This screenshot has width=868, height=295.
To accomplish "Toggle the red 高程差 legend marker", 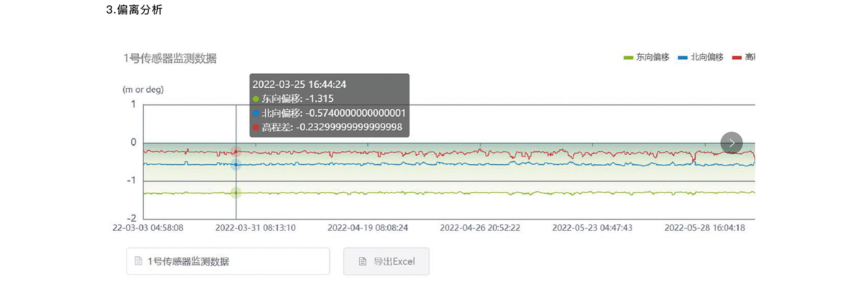I will (737, 57).
